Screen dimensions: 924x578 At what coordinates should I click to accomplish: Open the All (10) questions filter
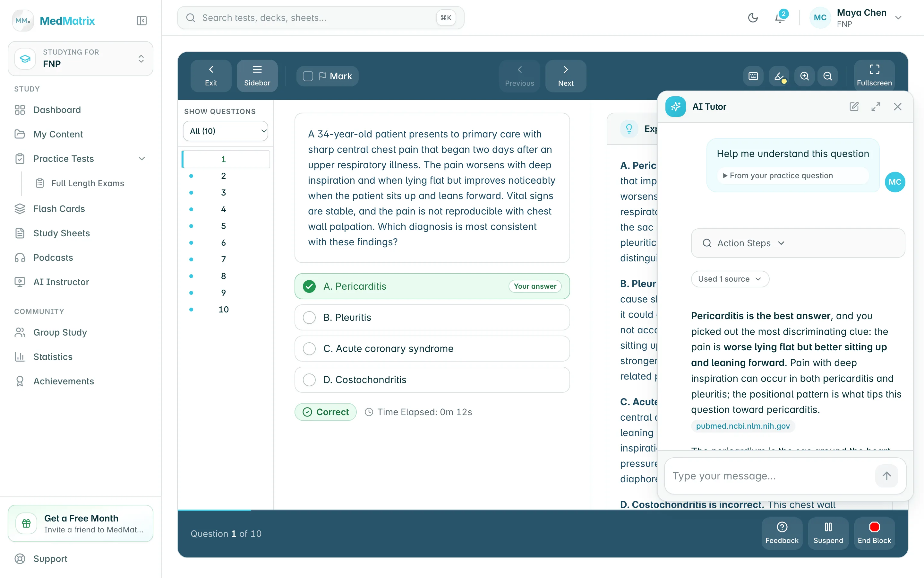click(225, 131)
